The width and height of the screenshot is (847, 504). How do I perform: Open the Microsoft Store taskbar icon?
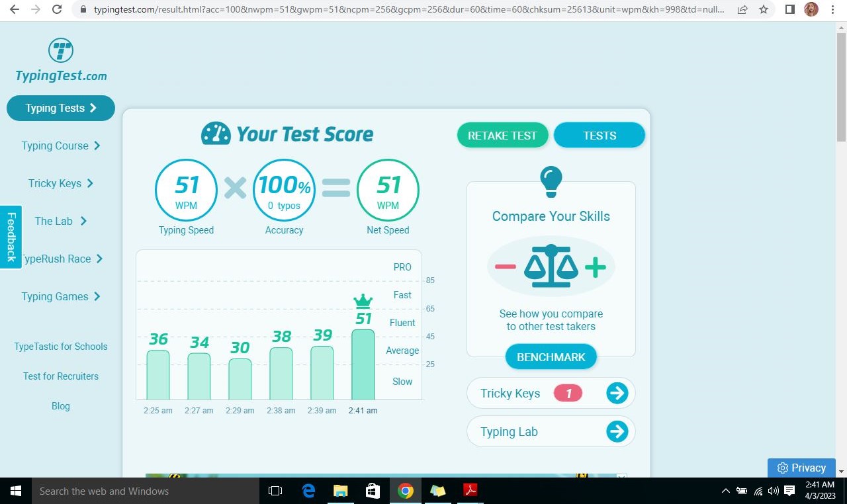(x=373, y=491)
